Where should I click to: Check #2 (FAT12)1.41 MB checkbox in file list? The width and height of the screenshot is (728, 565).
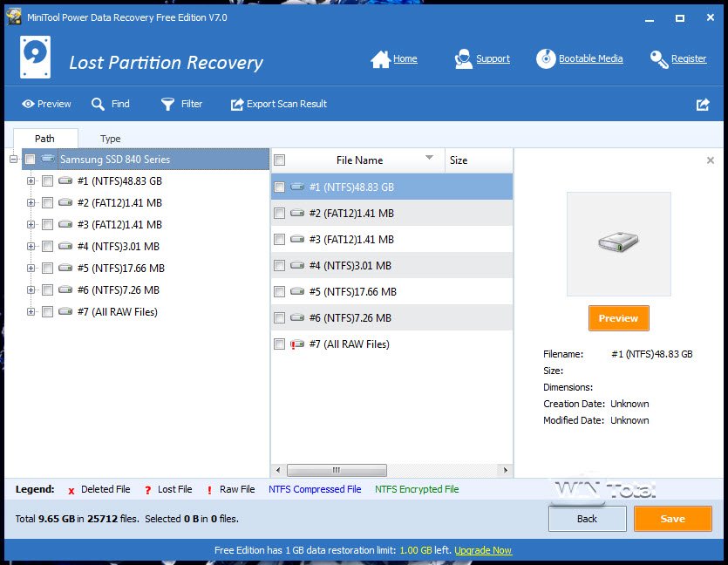(x=280, y=214)
